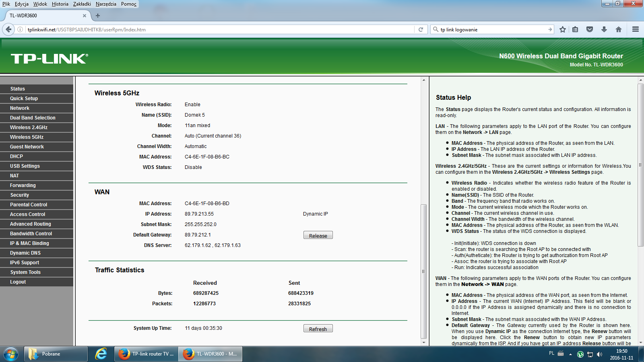Image resolution: width=644 pixels, height=362 pixels.
Task: Click the browser back arrow button
Action: tap(8, 29)
